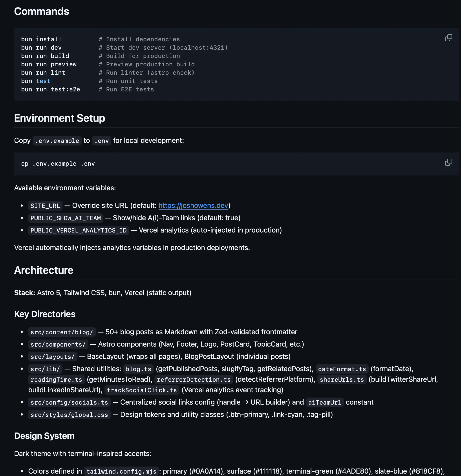Image resolution: width=461 pixels, height=476 pixels.
Task: Click the src/styles/global.css code text
Action: coord(69,415)
